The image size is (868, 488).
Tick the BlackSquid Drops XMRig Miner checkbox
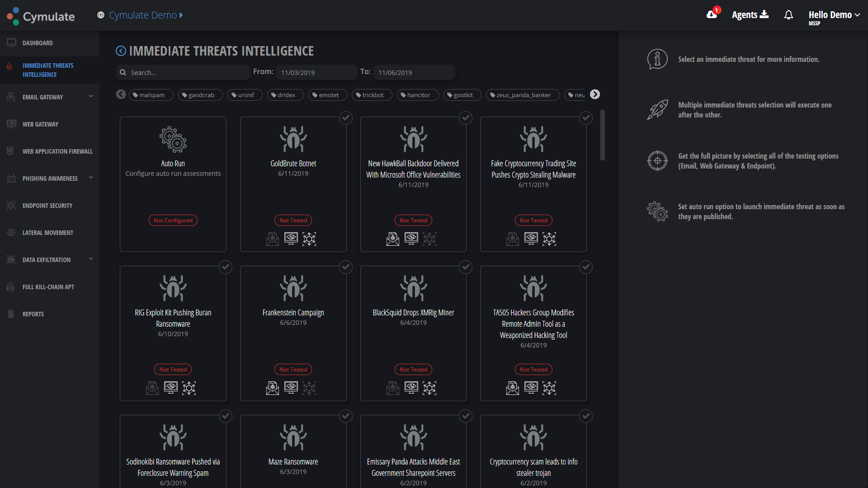click(x=466, y=267)
